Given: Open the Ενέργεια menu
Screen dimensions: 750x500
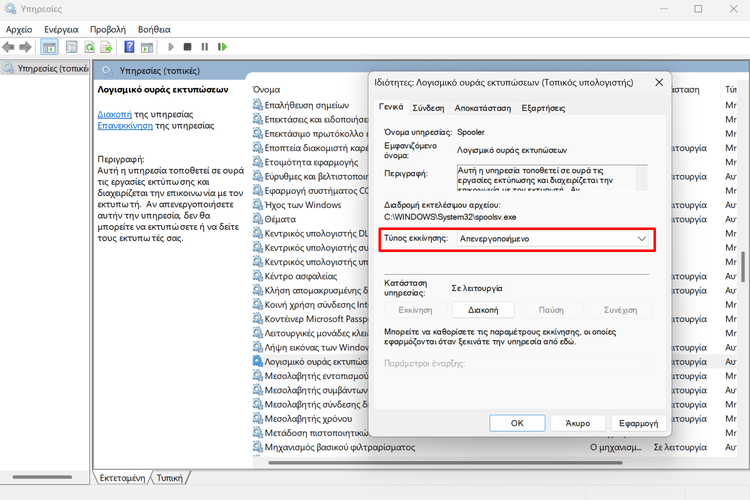Looking at the screenshot, I should coord(61,30).
